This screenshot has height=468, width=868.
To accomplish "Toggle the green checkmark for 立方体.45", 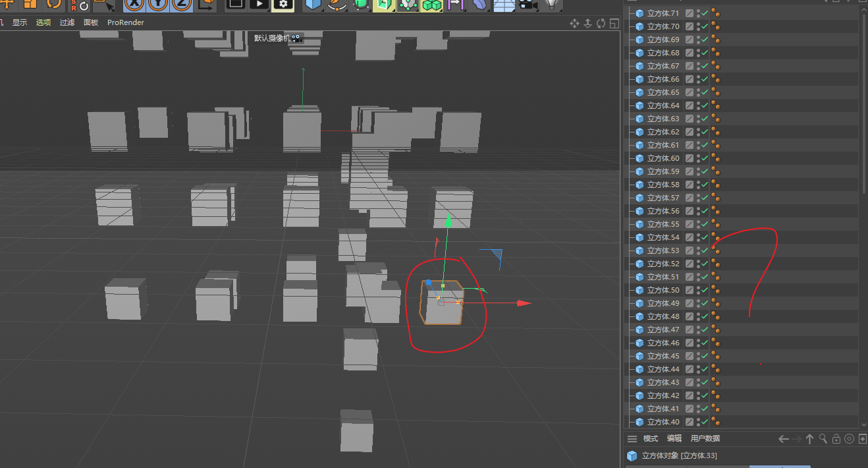I will tap(705, 356).
